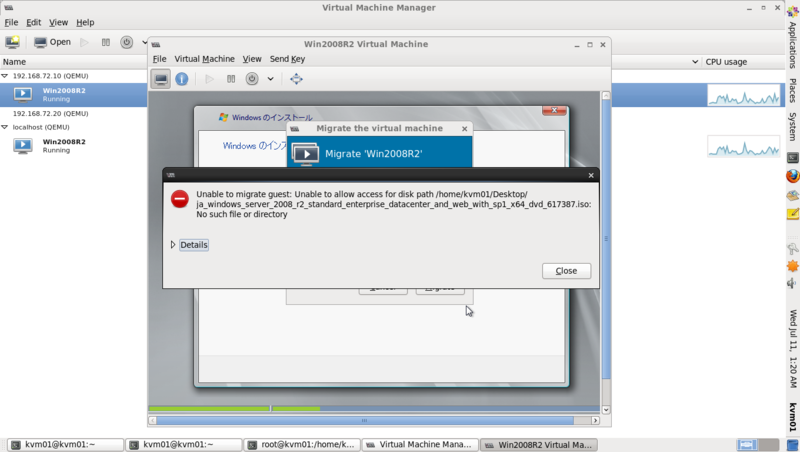The height and width of the screenshot is (452, 800).
Task: Collapse the 192.168.72.10 (QEMU) connection
Action: [5, 76]
